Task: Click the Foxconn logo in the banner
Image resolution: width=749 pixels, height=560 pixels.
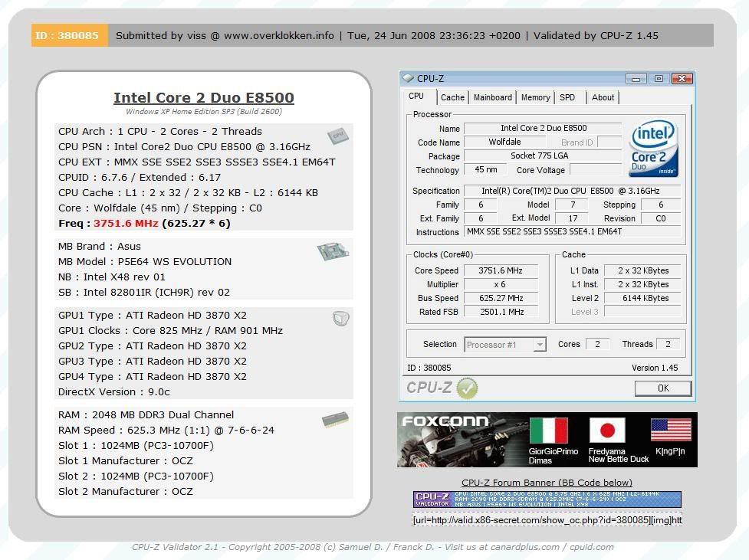Action: [445, 421]
